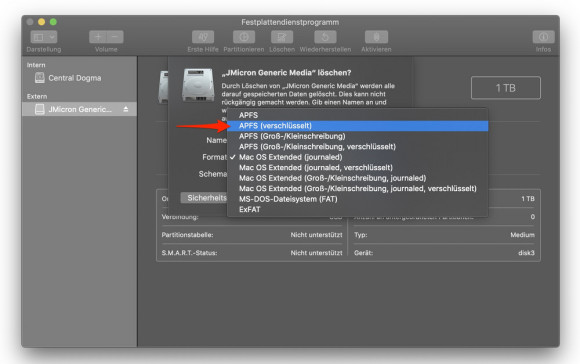Viewport: 580px width, 364px height.
Task: Click the Intern sidebar heading
Action: [36, 65]
